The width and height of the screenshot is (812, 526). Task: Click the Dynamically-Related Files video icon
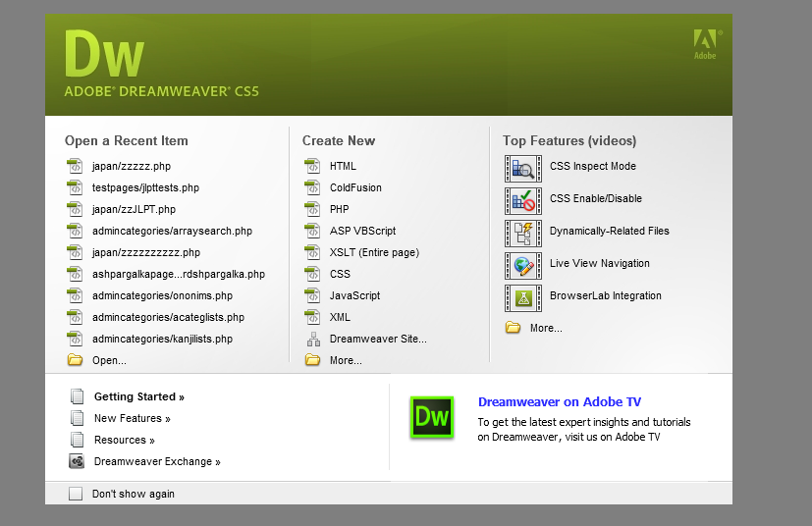pos(523,234)
